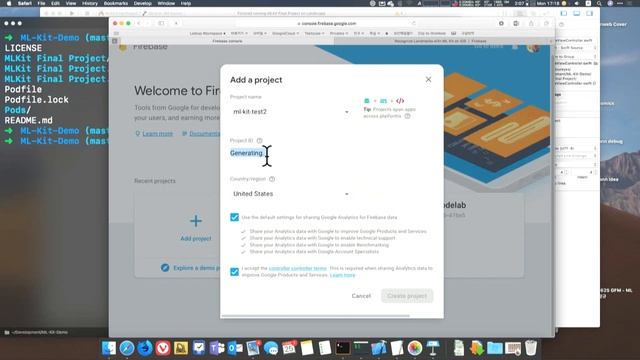
Task: Click the Safari address bar
Action: point(327,24)
